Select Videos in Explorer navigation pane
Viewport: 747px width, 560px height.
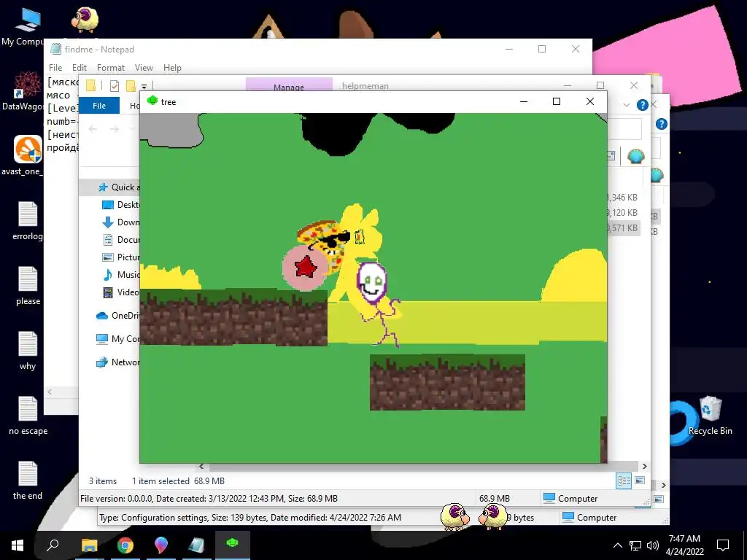tap(120, 292)
